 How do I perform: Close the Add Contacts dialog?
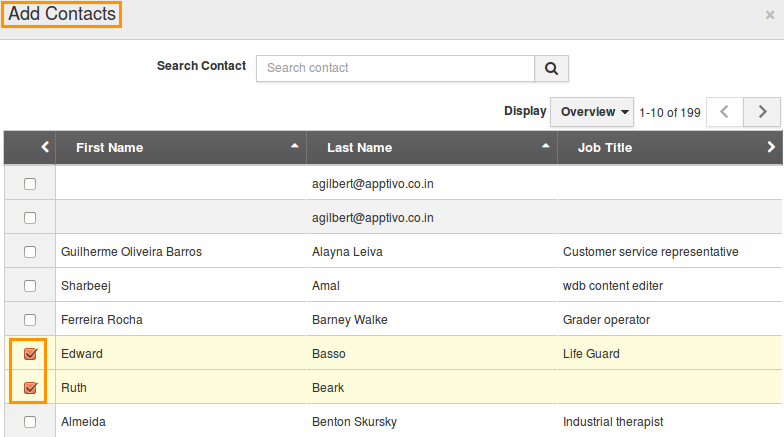770,15
